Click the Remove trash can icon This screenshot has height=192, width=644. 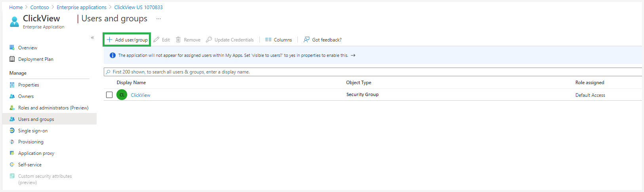tap(178, 40)
